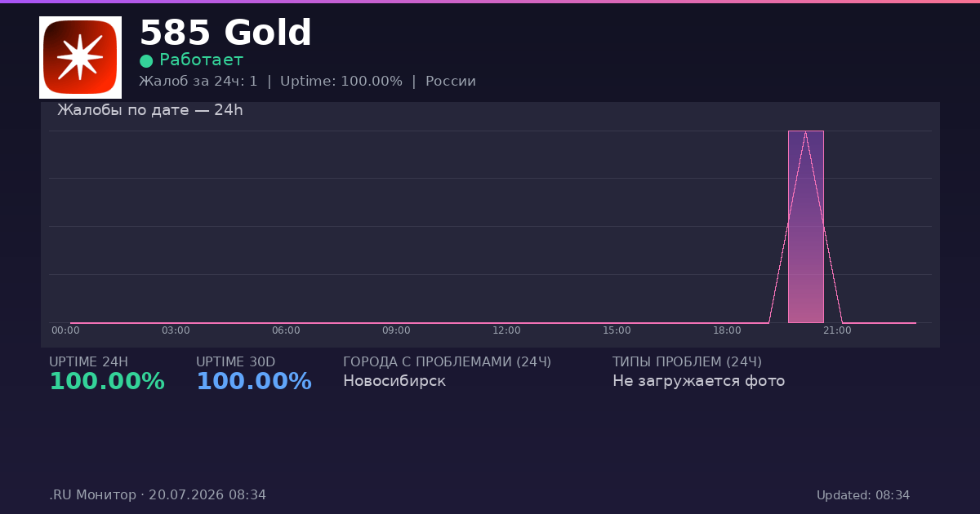The width and height of the screenshot is (980, 514).
Task: Click the Работает status label
Action: [201, 60]
